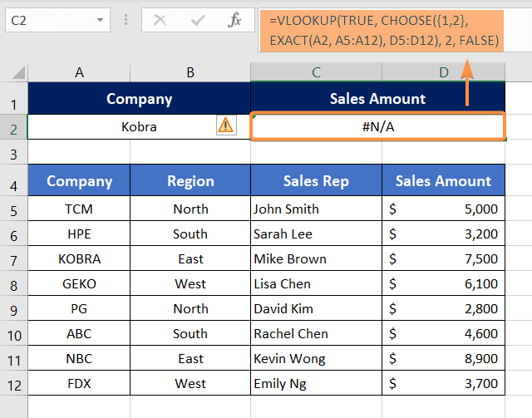
Task: Select the 3,700 sales amount cell
Action: [x=443, y=383]
